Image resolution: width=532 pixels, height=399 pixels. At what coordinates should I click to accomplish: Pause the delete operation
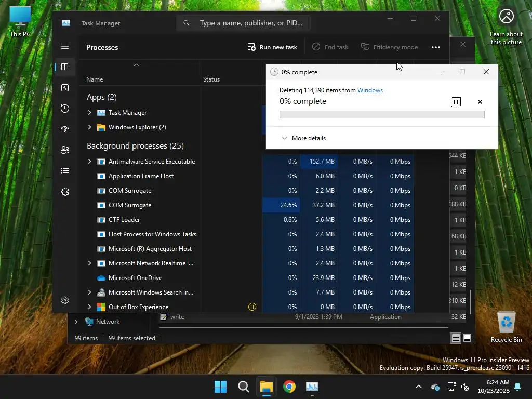456,102
